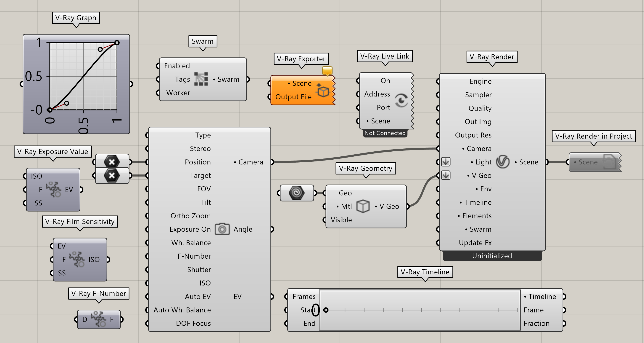644x343 pixels.
Task: Click the Tags input on Swarm component
Action: pyautogui.click(x=182, y=79)
